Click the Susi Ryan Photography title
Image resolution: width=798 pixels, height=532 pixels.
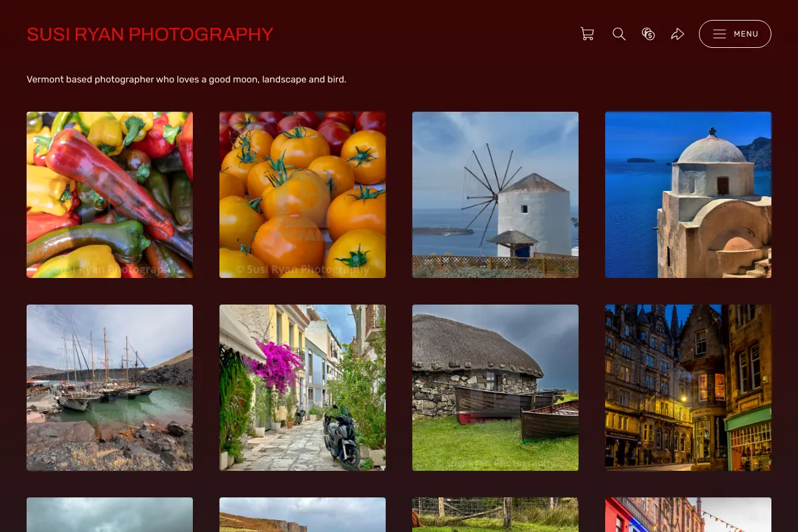[x=150, y=34]
